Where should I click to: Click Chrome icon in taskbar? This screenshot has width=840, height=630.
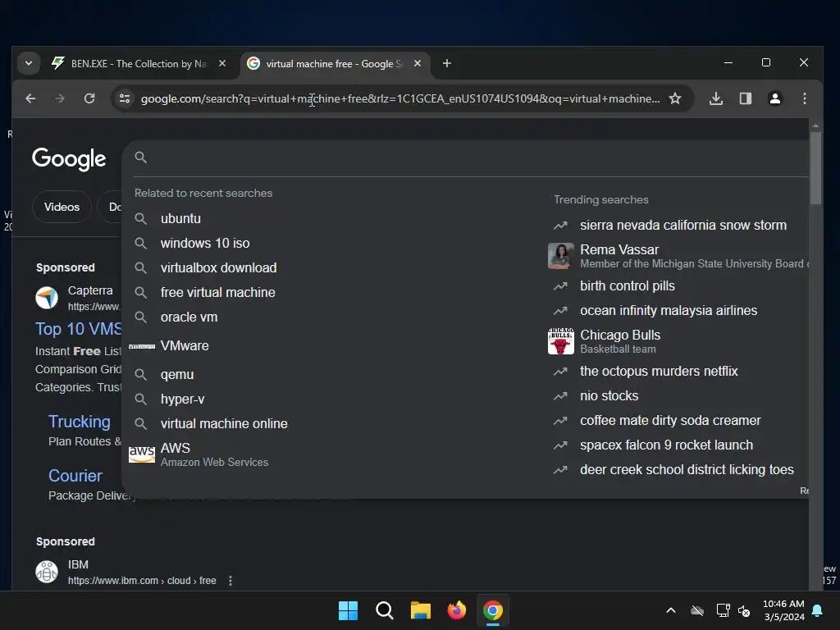click(x=493, y=610)
